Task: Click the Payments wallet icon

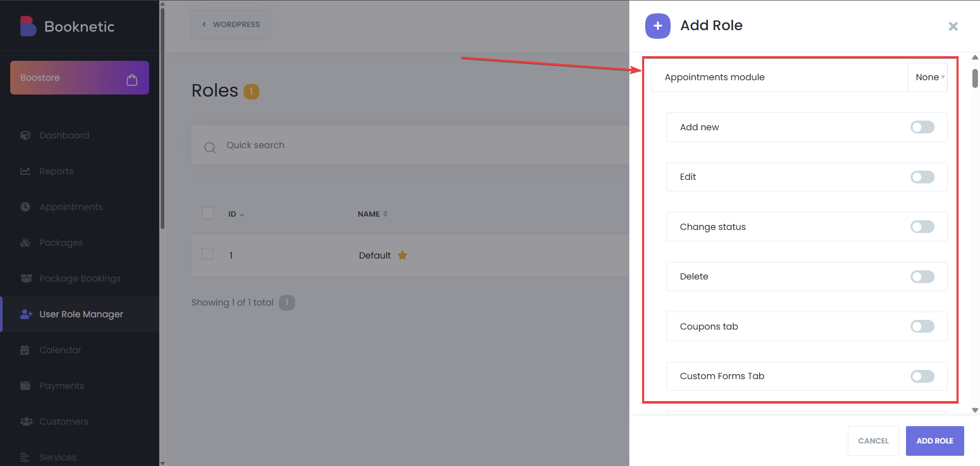Action: click(x=26, y=386)
